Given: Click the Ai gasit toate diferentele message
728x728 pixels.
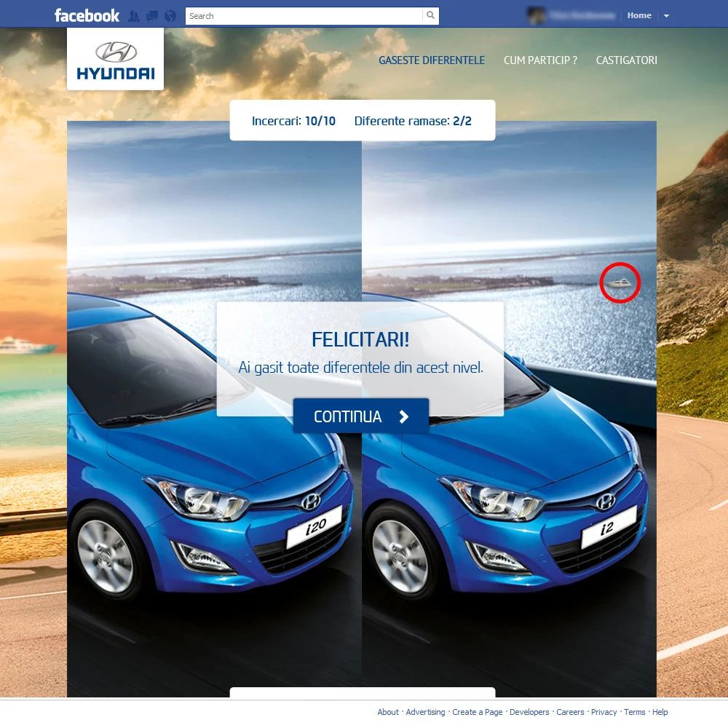Looking at the screenshot, I should point(361,368).
